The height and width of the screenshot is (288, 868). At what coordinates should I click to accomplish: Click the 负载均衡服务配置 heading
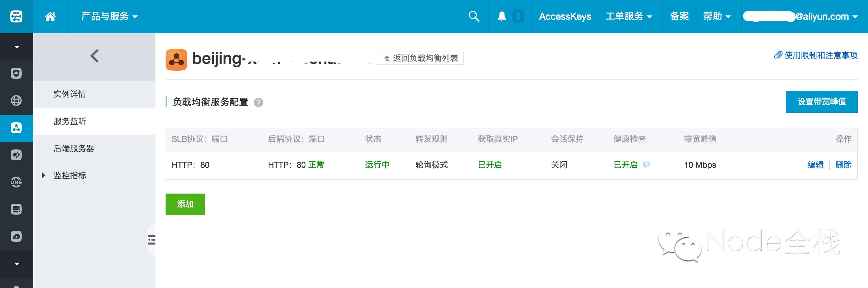210,102
